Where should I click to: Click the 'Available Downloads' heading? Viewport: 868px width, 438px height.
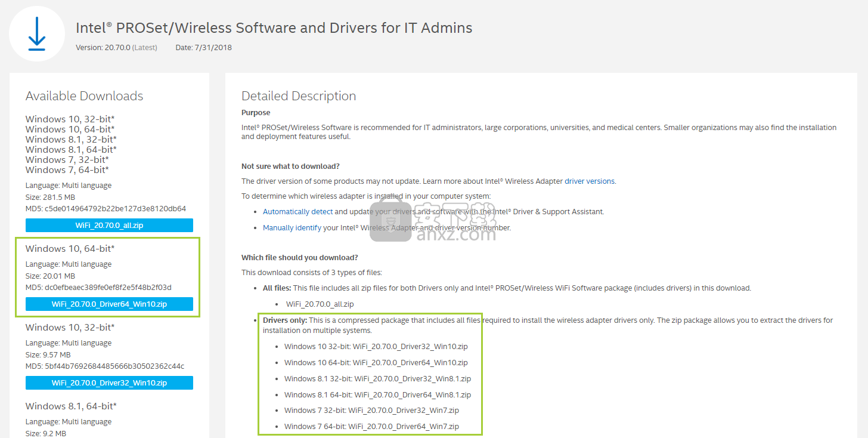(84, 96)
